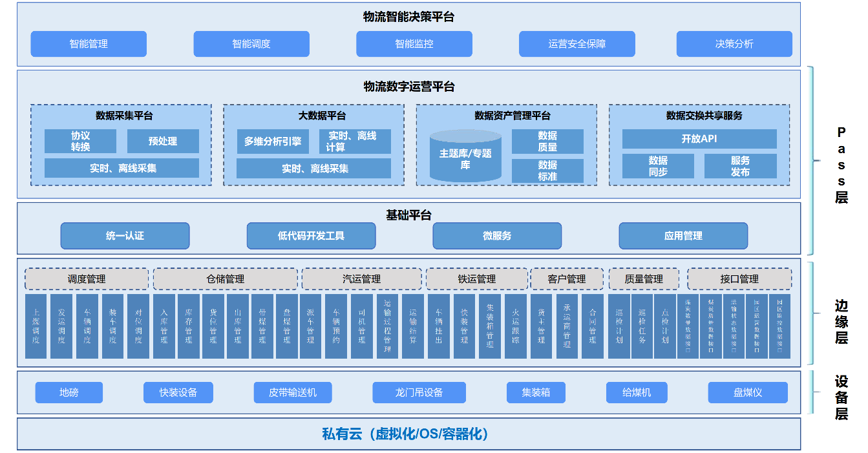The width and height of the screenshot is (868, 453).
Task: Select the 仓储管理 category header
Action: pos(225,279)
